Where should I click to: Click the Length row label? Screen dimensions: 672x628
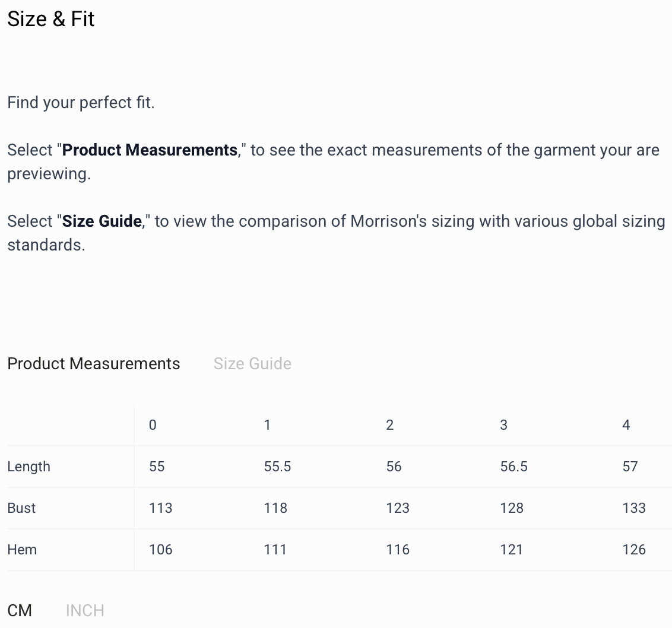pos(28,467)
